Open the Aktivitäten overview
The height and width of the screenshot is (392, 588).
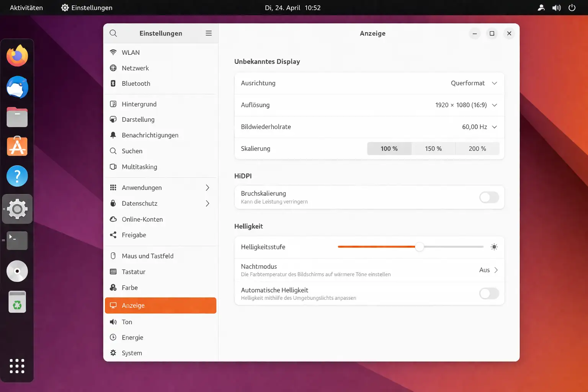click(26, 7)
